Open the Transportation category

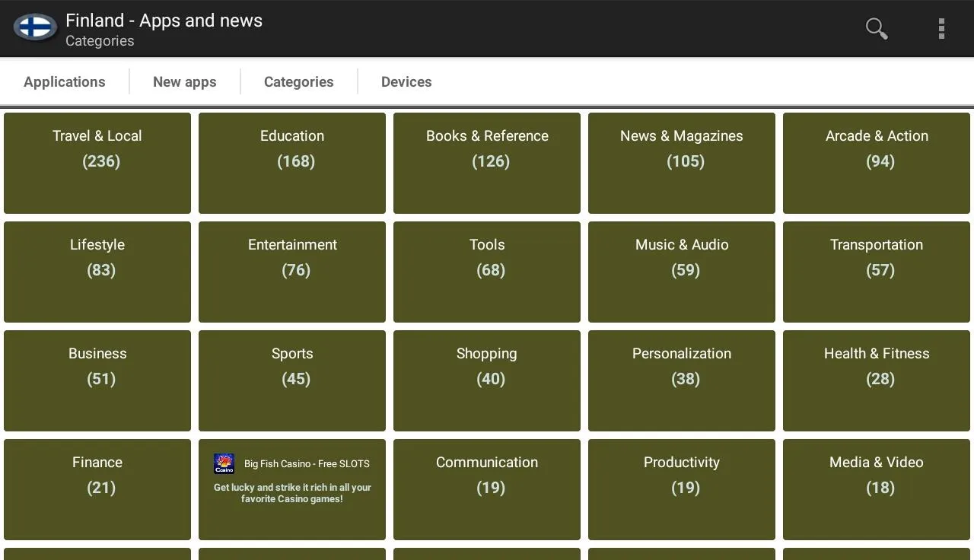point(877,272)
